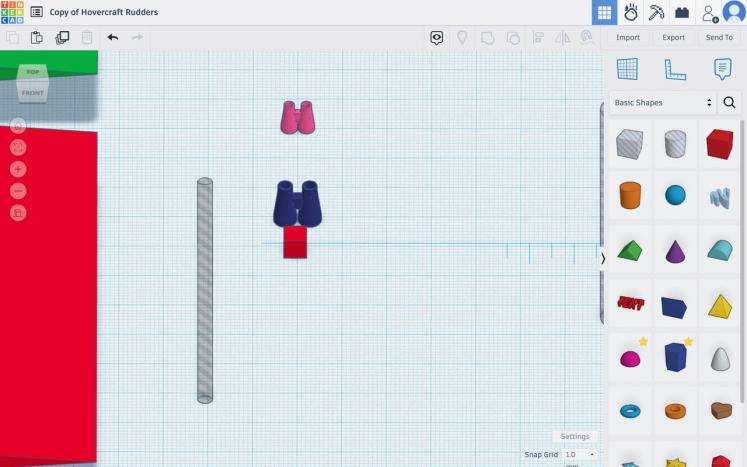Toggle the 3D design grid view
This screenshot has height=467, width=747.
pos(604,12)
